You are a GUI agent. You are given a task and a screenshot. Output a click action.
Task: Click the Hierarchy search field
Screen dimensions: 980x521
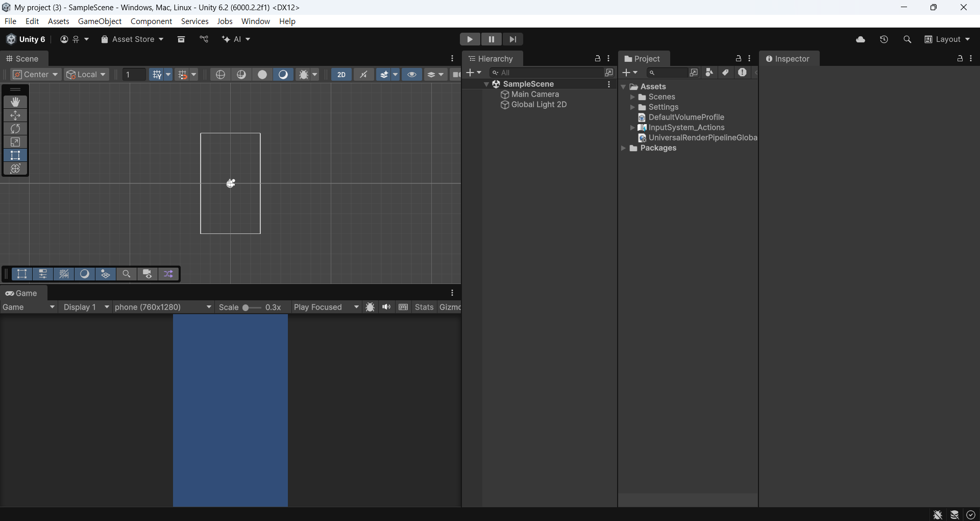(x=546, y=73)
